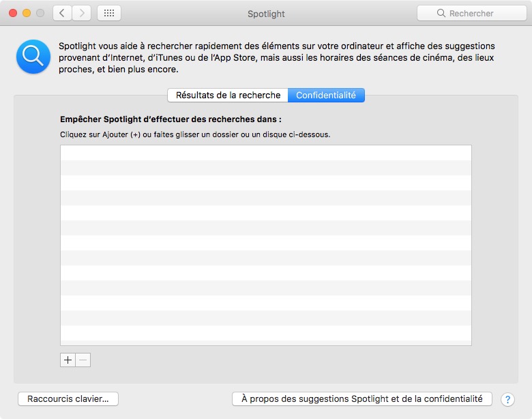Screen dimensions: 532x419
Task: Focus the Rechercher search field
Action: click(x=471, y=14)
